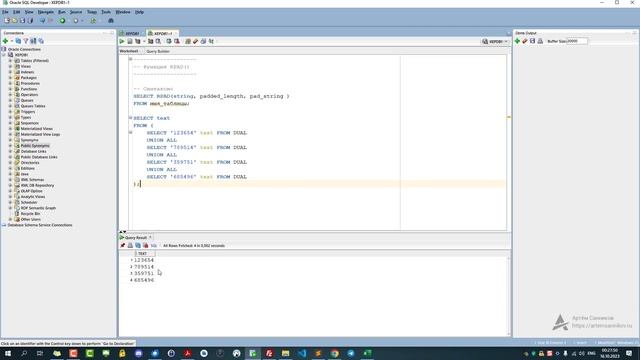Expand the Tables (Filtered) node

[x=10, y=61]
